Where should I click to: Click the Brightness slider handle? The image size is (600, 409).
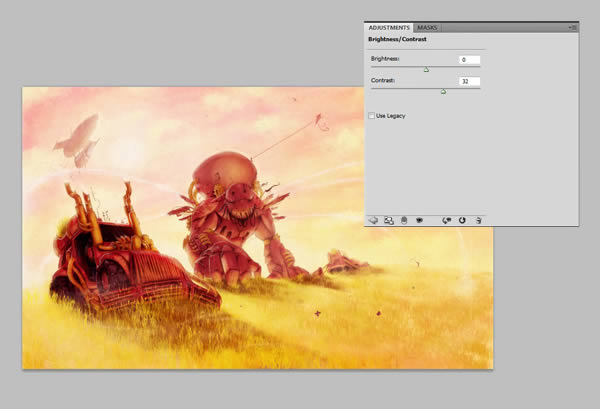426,70
